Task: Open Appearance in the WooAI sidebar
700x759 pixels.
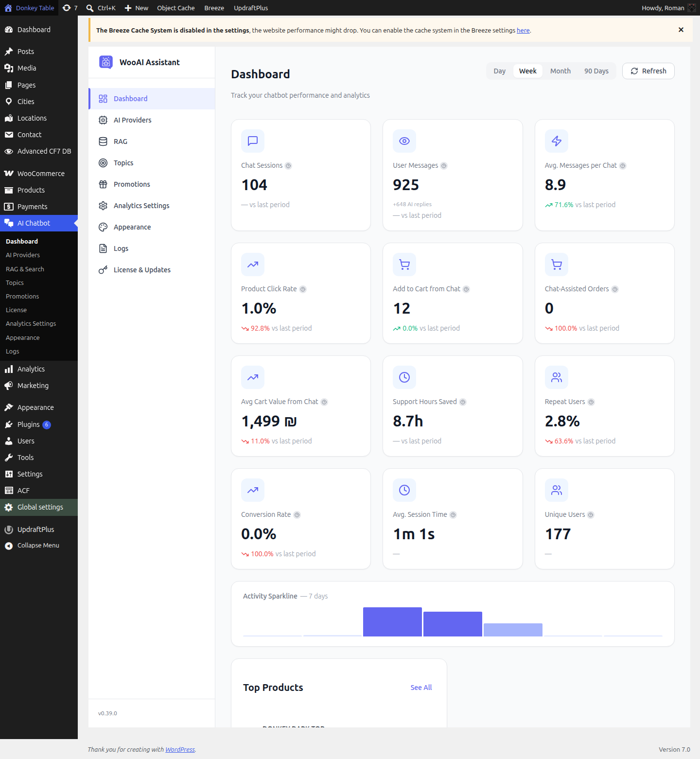Action: [x=152, y=227]
